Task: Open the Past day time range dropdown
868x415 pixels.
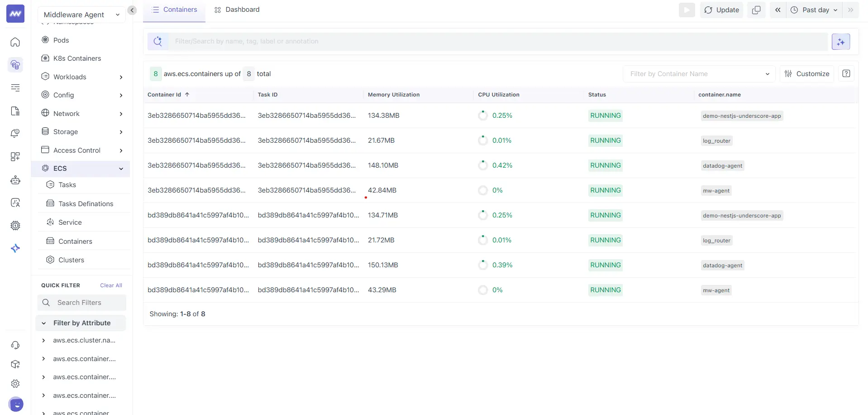Action: [x=815, y=10]
